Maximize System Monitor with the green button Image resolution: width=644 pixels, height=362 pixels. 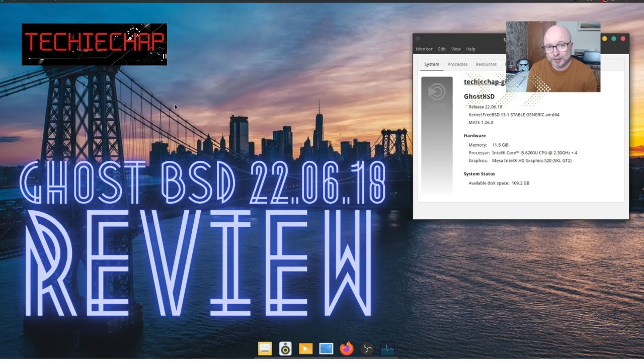[614, 39]
